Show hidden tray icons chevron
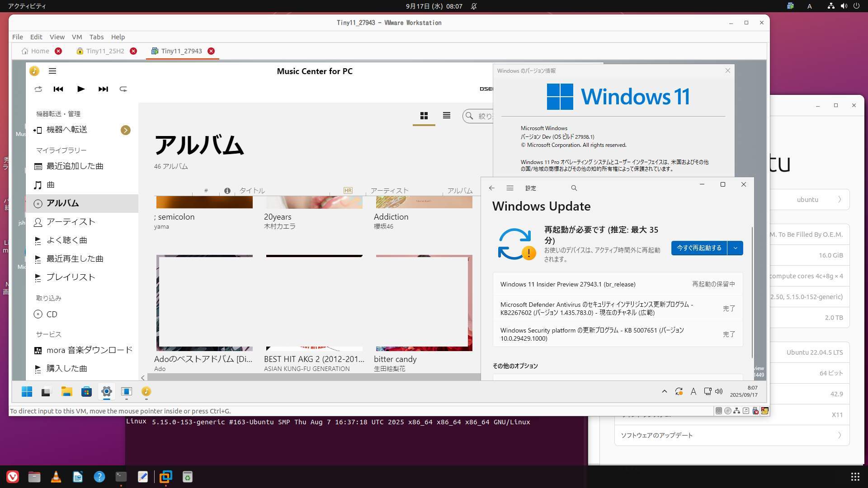This screenshot has width=868, height=488. (664, 392)
